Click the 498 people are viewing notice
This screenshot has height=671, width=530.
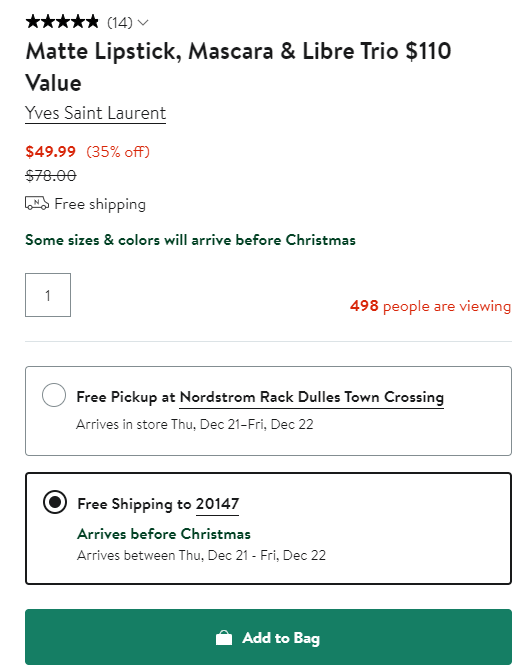[430, 306]
